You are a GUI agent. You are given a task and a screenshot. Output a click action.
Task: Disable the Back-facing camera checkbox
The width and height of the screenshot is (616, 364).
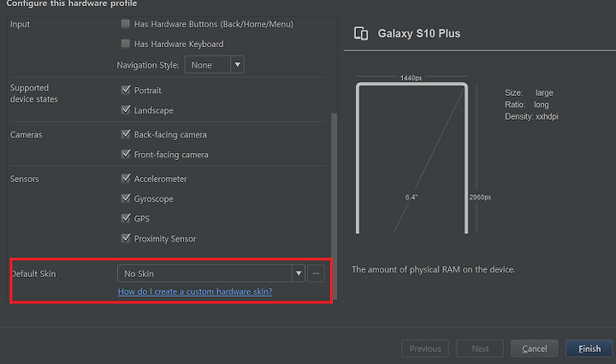126,134
